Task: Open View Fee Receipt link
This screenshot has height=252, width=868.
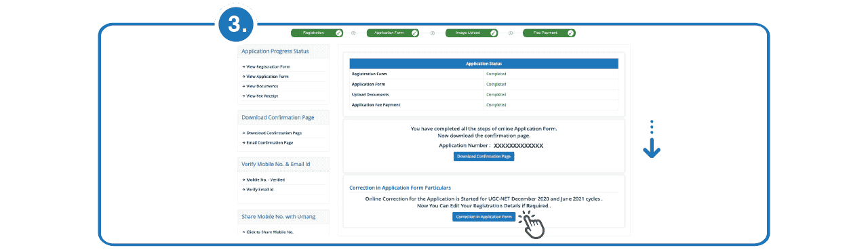Action: click(x=262, y=96)
